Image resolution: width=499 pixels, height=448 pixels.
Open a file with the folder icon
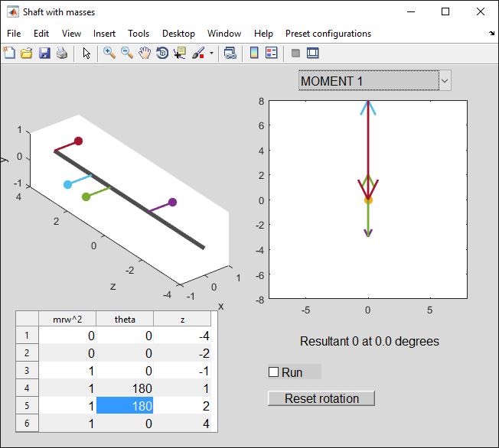[x=26, y=54]
